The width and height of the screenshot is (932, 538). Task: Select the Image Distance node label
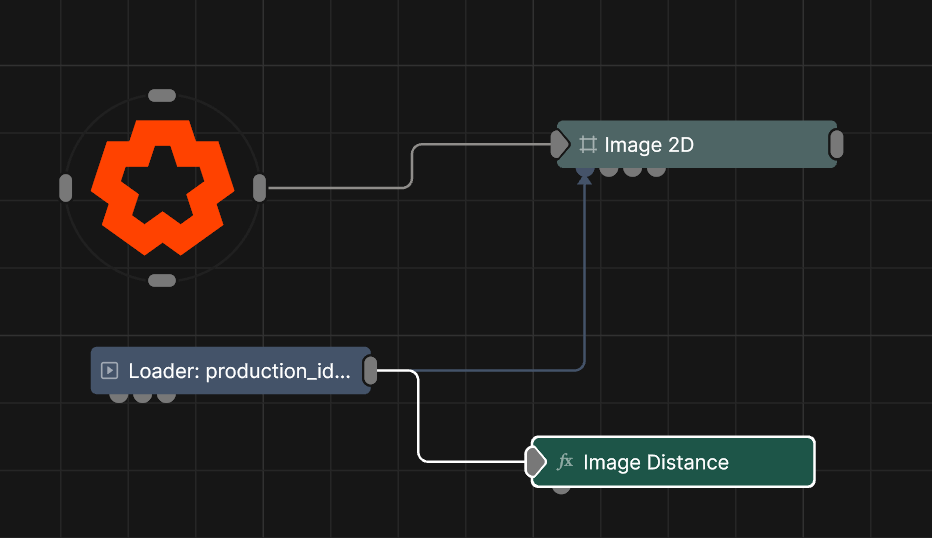point(655,462)
